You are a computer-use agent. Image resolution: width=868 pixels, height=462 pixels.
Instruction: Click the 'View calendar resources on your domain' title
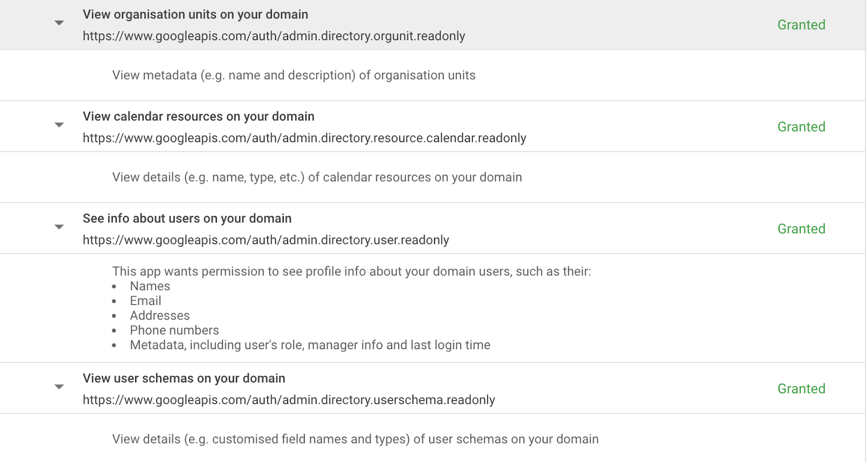[199, 117]
